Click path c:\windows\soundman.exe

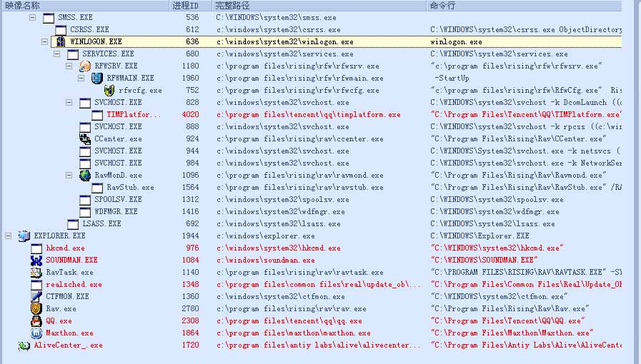tap(266, 260)
